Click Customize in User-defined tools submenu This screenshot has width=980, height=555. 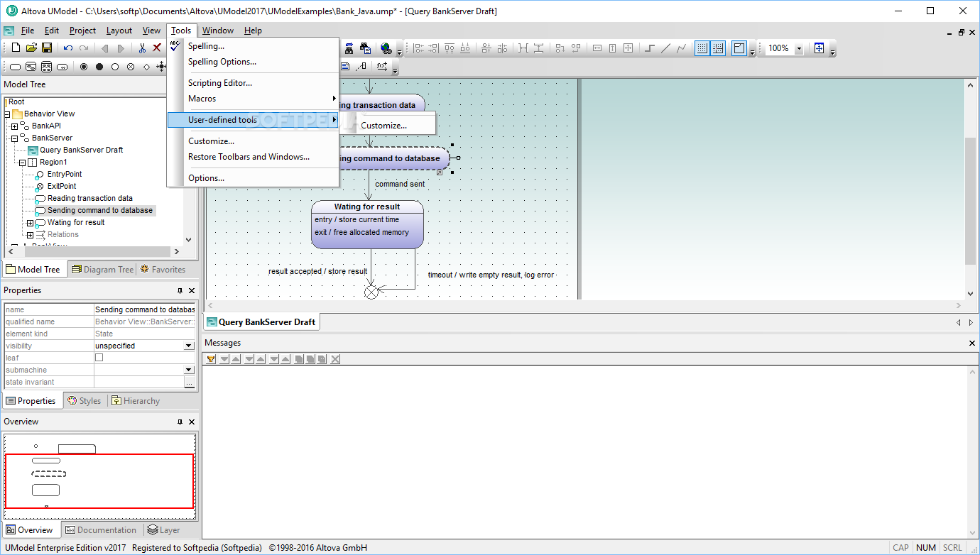(x=383, y=126)
